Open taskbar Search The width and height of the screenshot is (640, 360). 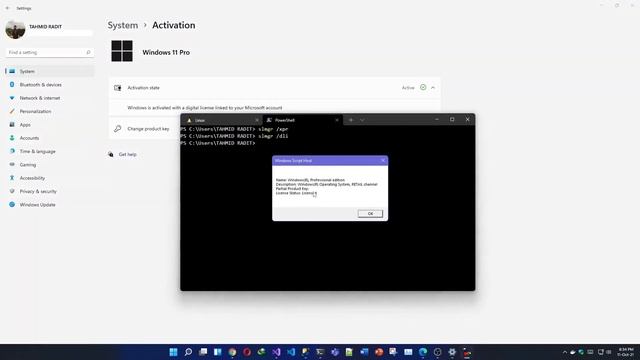[188, 352]
